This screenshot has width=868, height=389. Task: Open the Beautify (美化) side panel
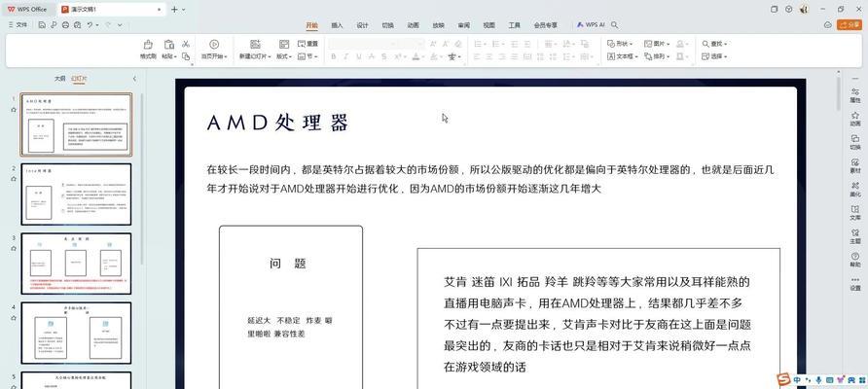[x=855, y=190]
